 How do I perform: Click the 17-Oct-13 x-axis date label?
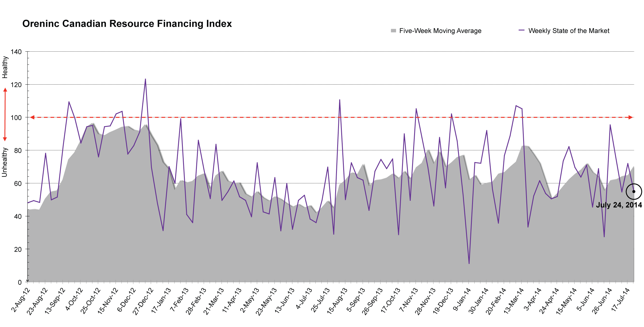[391, 301]
